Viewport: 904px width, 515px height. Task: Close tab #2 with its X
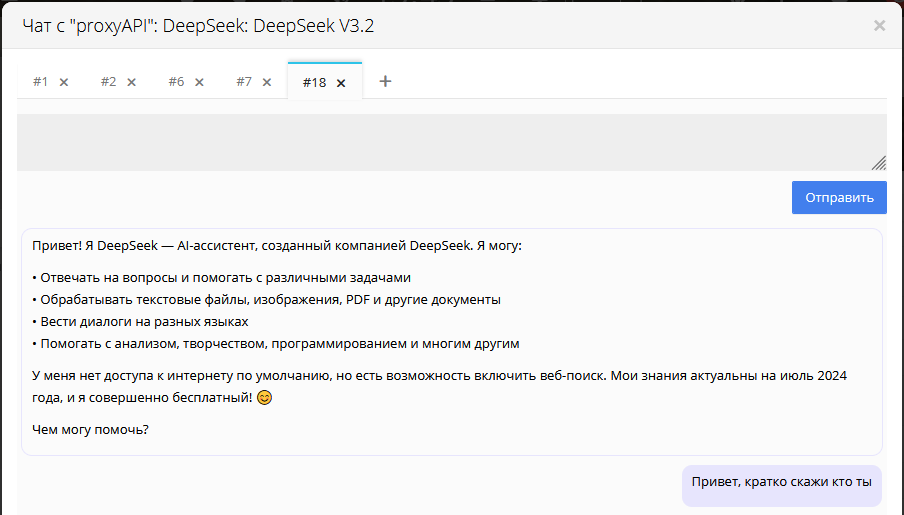click(131, 82)
